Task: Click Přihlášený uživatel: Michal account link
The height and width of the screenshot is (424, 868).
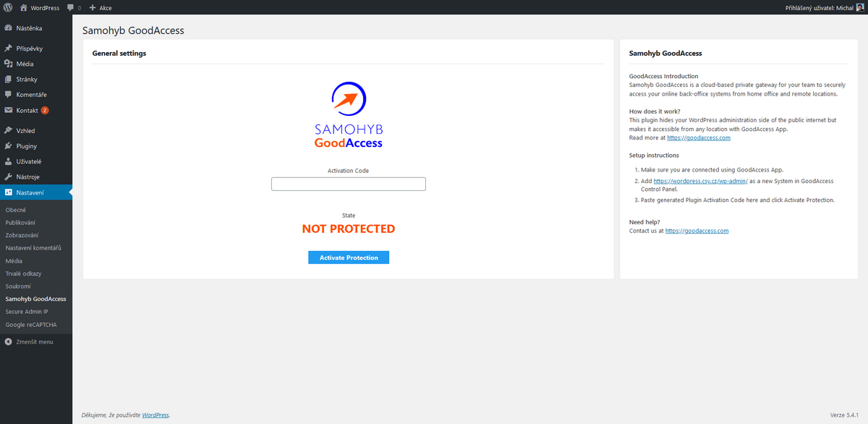Action: click(x=824, y=8)
